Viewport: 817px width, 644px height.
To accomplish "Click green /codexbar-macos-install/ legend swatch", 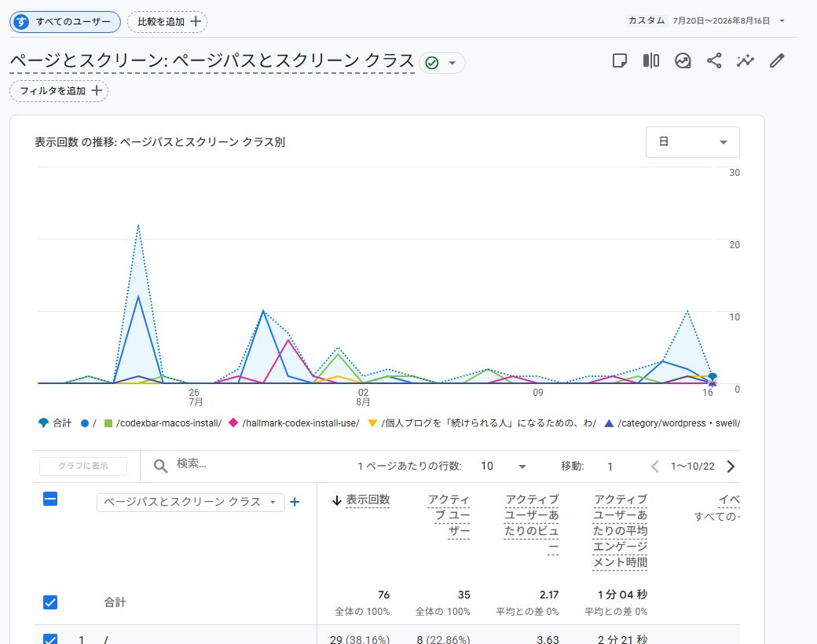I will 108,423.
